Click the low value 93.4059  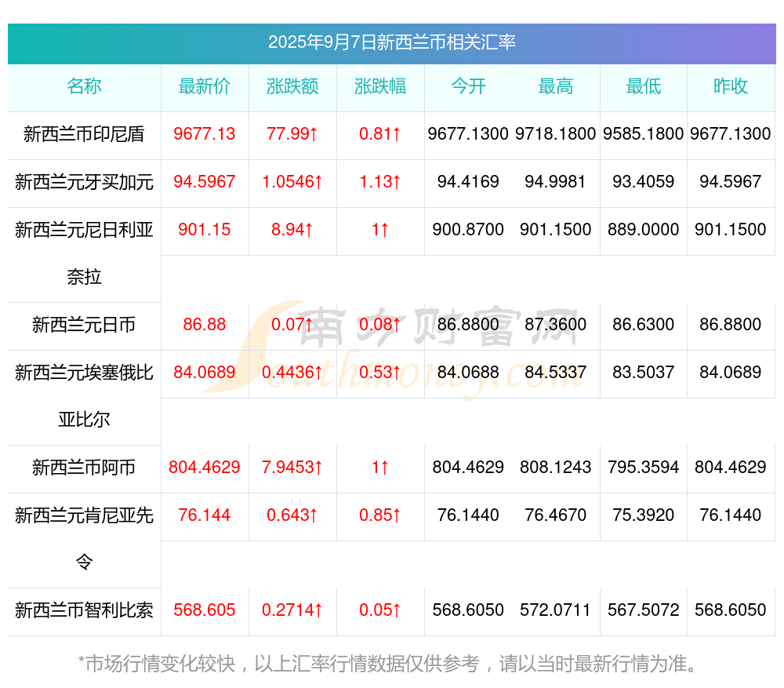pyautogui.click(x=644, y=182)
